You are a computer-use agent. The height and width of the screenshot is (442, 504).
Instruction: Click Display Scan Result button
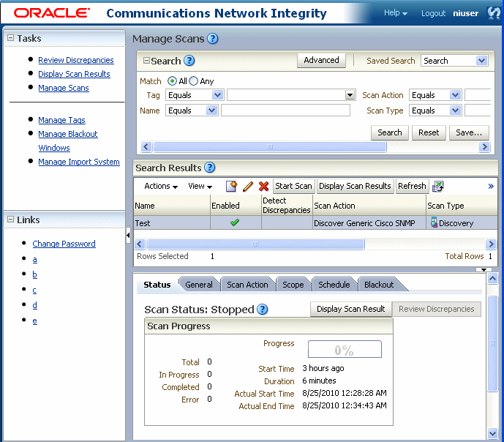(x=350, y=309)
